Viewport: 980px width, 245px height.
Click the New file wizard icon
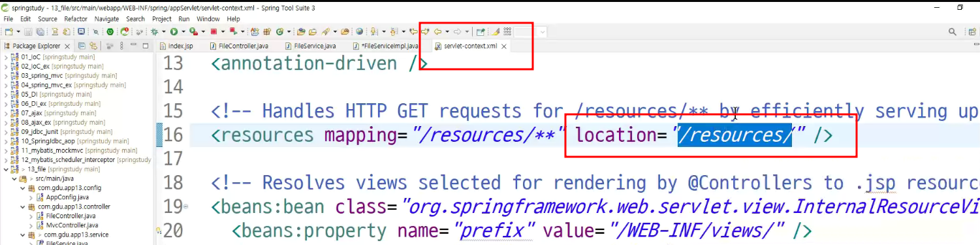[x=8, y=31]
